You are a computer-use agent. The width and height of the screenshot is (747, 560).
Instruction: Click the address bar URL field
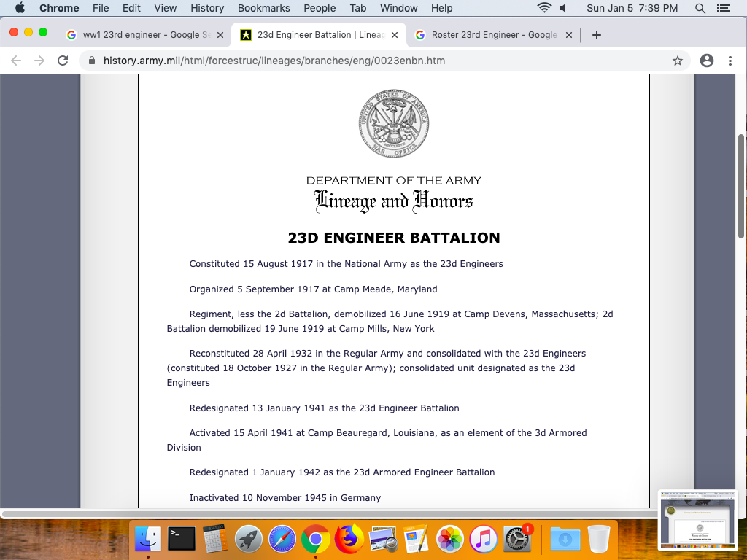365,61
